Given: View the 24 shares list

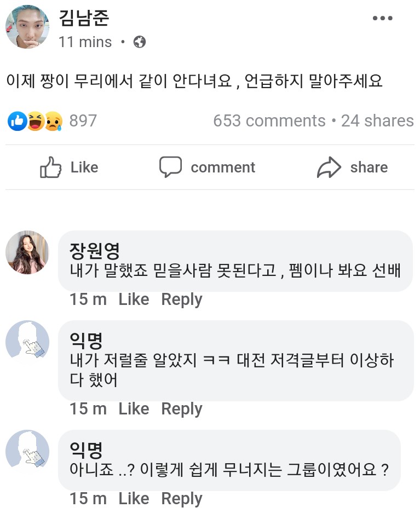Looking at the screenshot, I should click(x=377, y=121).
